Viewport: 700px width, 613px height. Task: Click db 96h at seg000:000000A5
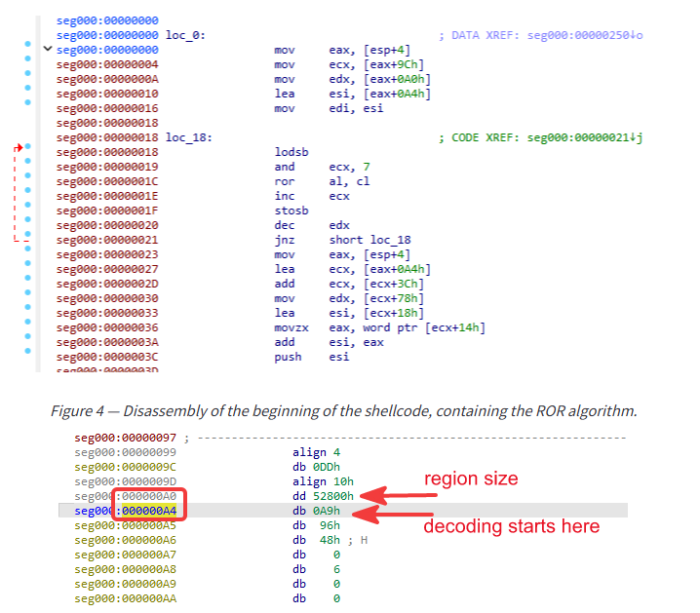coord(316,525)
